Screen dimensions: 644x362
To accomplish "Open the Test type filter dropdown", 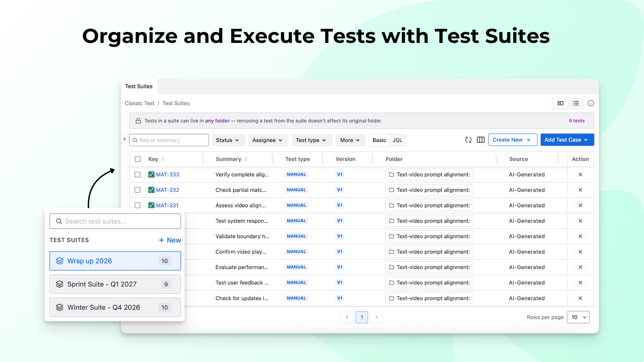I will pyautogui.click(x=312, y=140).
